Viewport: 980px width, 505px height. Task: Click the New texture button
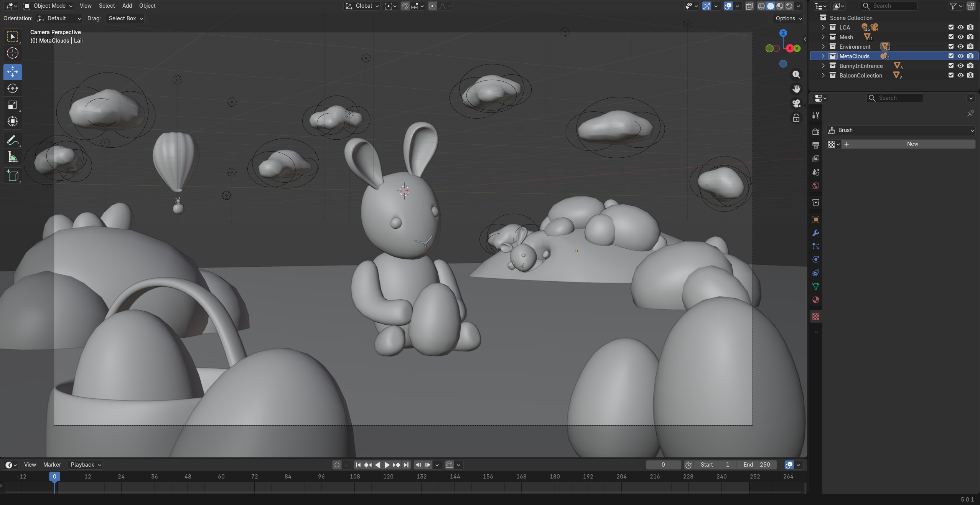pyautogui.click(x=912, y=144)
